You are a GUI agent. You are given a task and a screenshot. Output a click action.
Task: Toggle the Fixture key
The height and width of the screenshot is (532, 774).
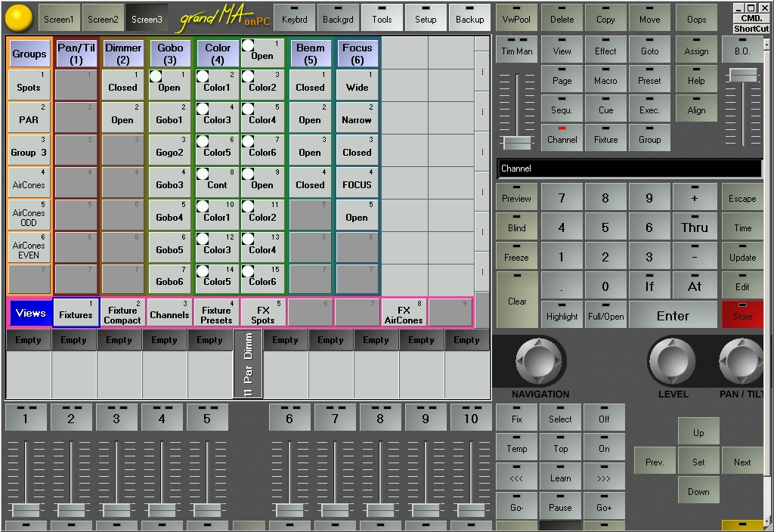[605, 138]
